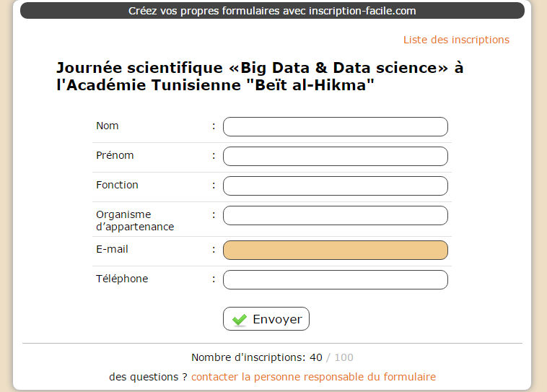
Task: Click the Nombre d'inscriptions counter text
Action: tap(272, 357)
